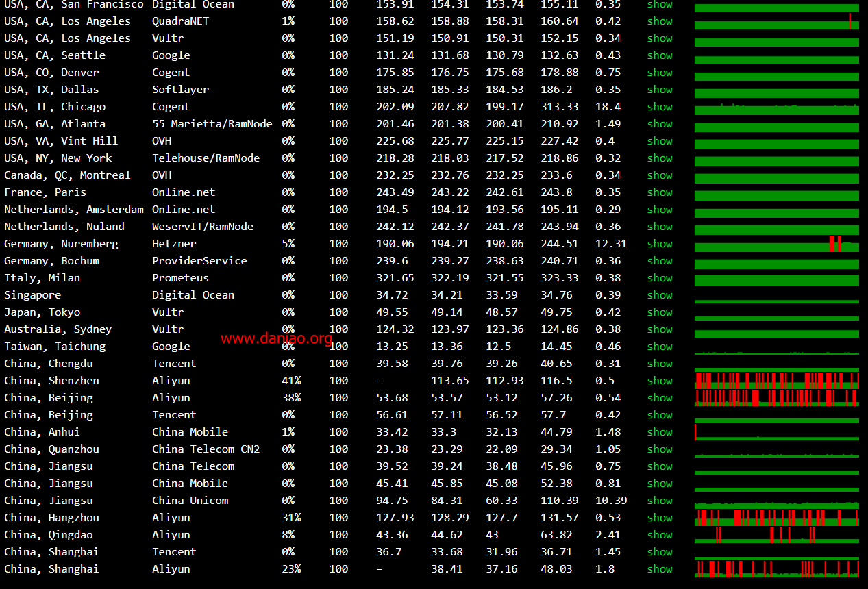
Task: Open show link for Quanzhou China Telecom CN2
Action: [x=660, y=449]
